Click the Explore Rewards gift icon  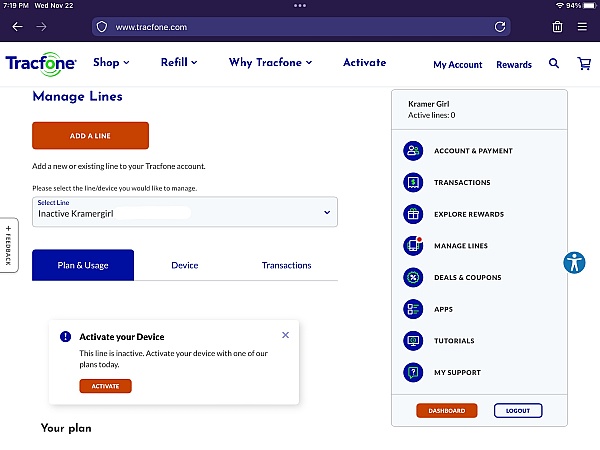pos(413,214)
